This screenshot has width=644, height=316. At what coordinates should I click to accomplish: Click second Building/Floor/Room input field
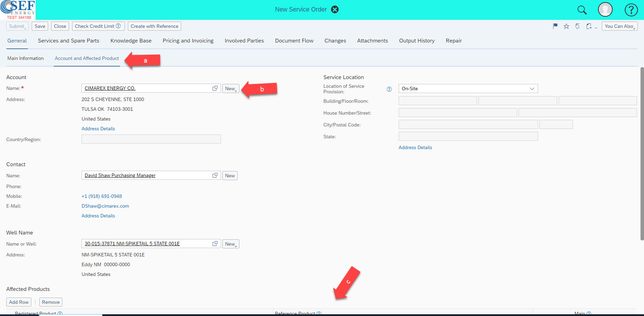518,101
